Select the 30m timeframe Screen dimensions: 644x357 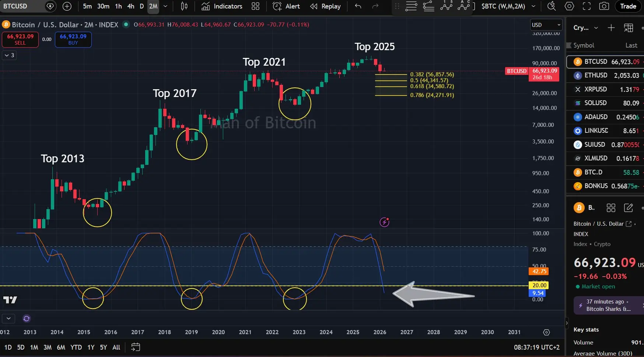click(103, 6)
